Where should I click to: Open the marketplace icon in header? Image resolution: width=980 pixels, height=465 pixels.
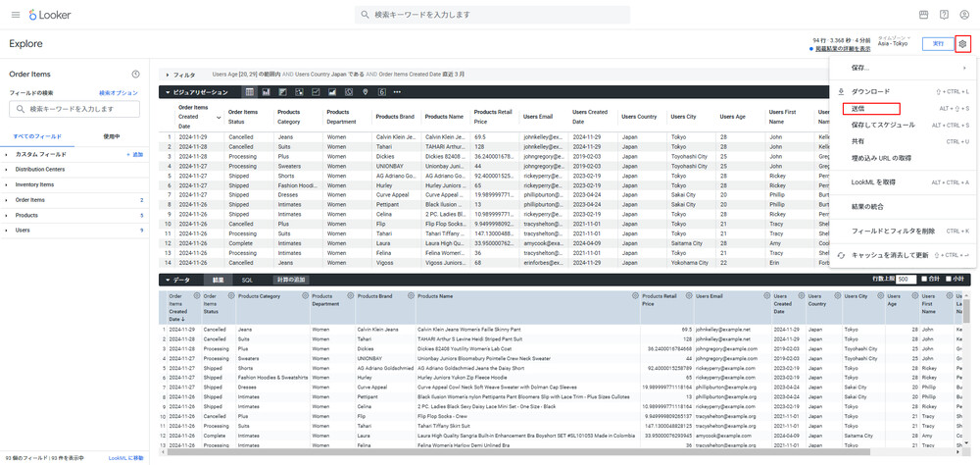pyautogui.click(x=923, y=15)
